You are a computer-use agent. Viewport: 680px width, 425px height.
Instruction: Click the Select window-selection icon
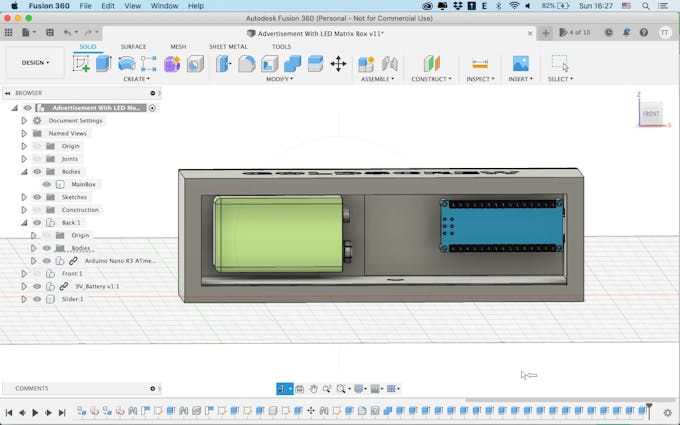point(560,64)
